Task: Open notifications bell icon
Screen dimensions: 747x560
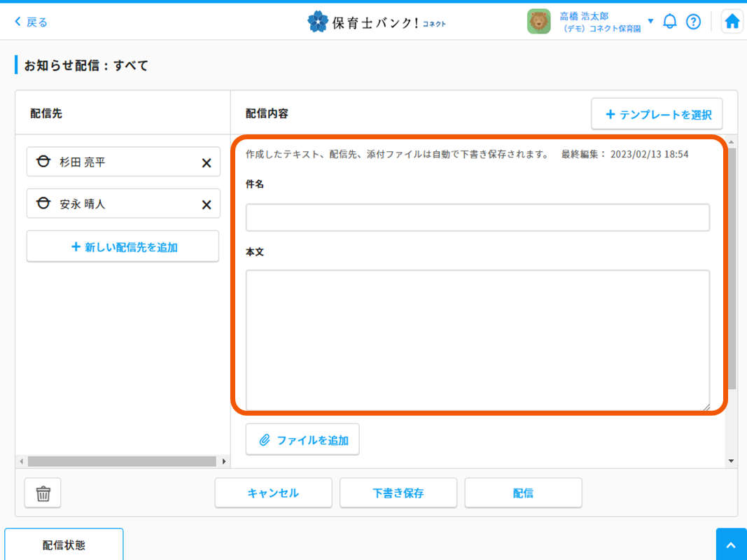Action: point(670,22)
